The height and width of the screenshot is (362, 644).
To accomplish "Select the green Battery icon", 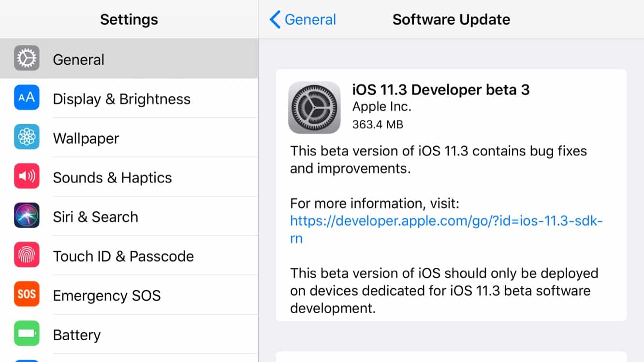I will tap(27, 334).
